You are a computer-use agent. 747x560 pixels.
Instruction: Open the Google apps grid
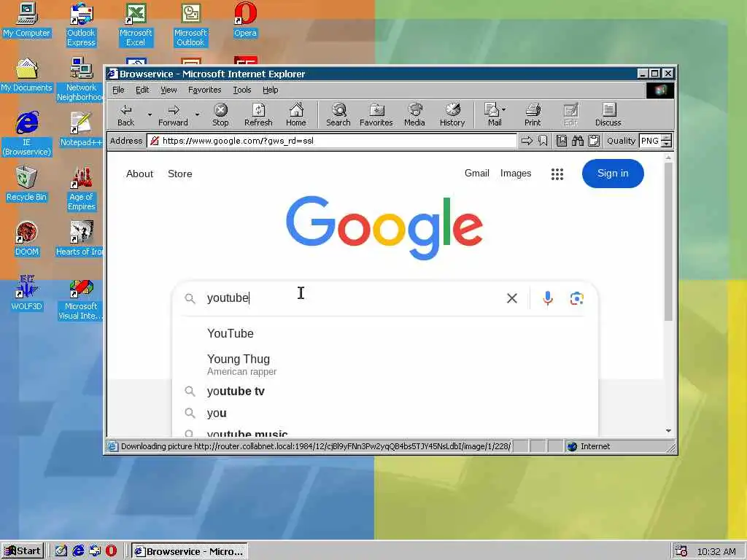tap(557, 174)
